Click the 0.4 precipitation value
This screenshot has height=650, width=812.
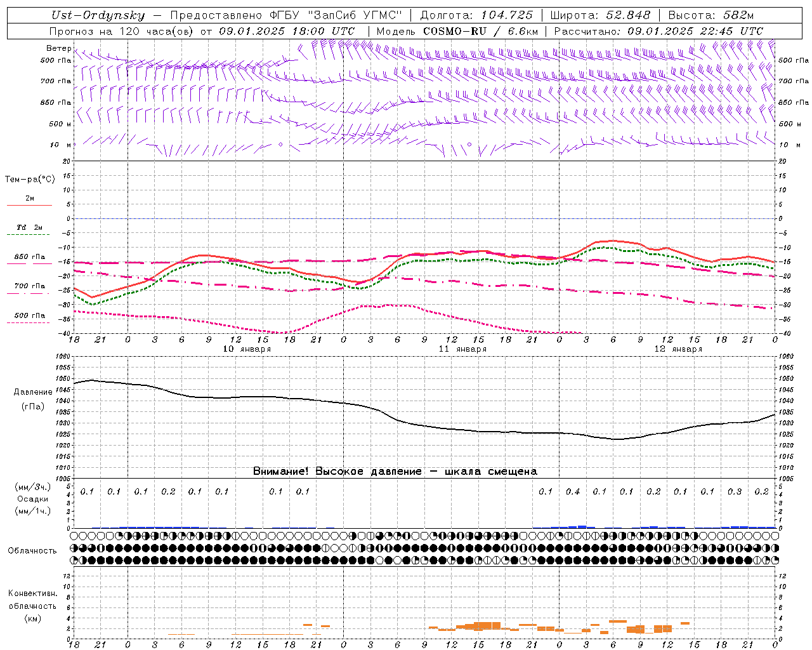tap(573, 491)
